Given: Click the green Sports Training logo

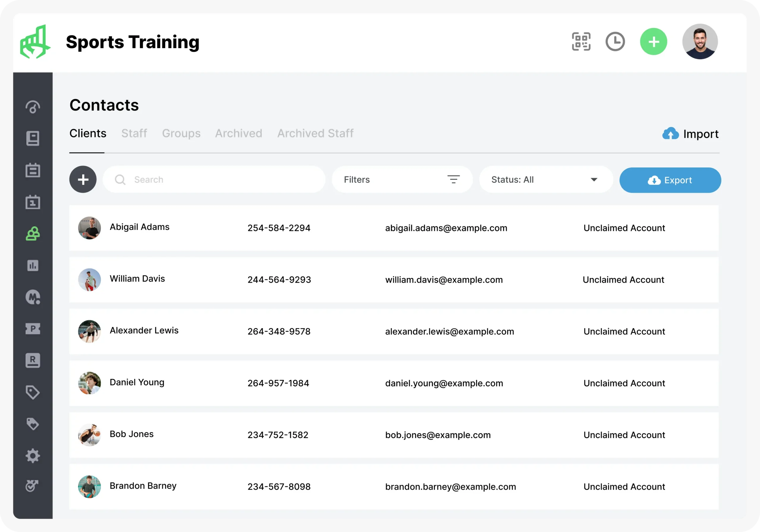Looking at the screenshot, I should (x=35, y=42).
